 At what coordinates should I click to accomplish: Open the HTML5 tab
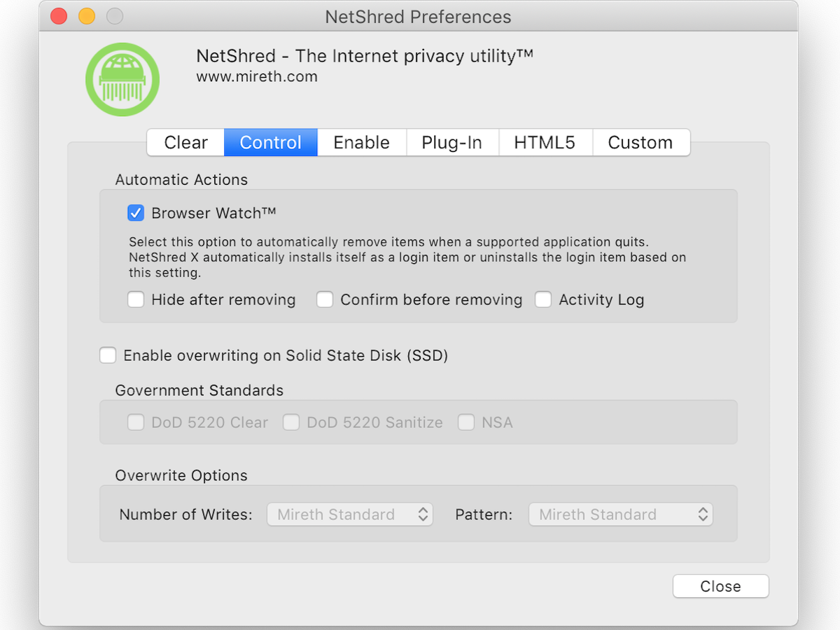pyautogui.click(x=545, y=143)
